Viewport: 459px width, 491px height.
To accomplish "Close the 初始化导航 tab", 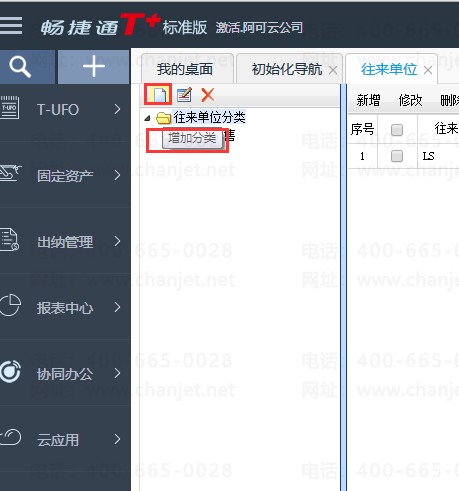I will [333, 70].
